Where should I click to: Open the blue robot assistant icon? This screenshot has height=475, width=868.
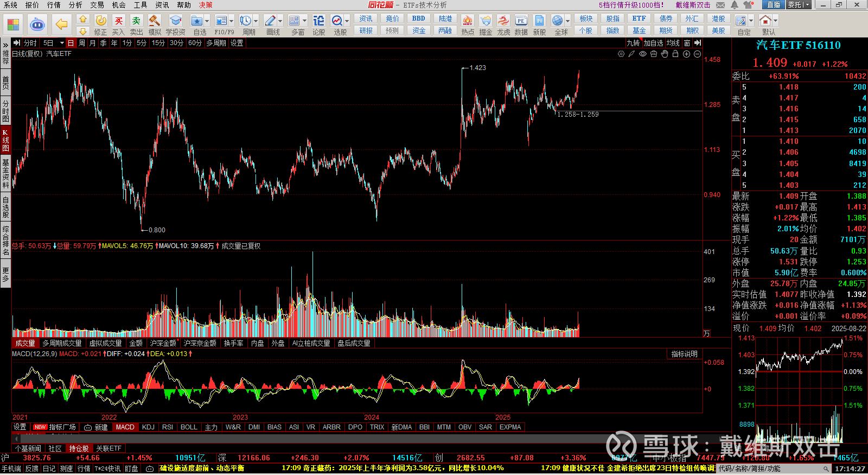pyautogui.click(x=37, y=24)
